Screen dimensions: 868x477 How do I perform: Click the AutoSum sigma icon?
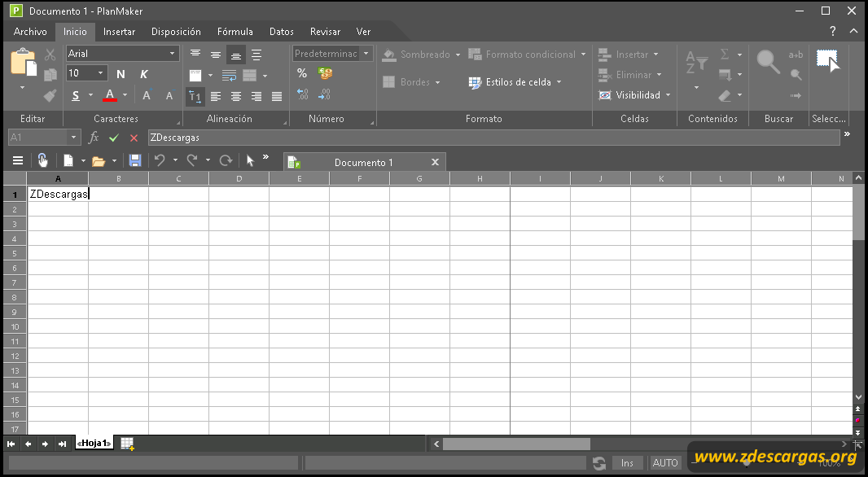pos(725,55)
